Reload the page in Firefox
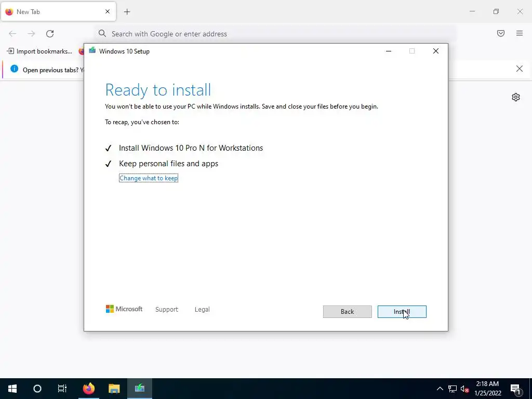532x399 pixels. [x=50, y=34]
